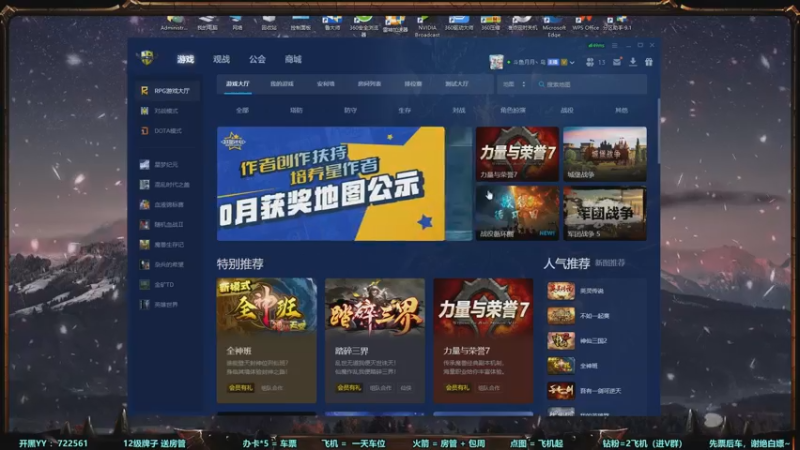
Task: Filter maps by 战役 category
Action: (567, 110)
